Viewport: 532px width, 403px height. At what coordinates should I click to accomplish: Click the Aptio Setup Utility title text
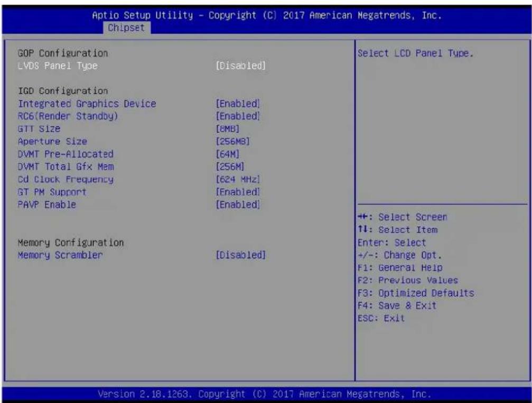click(267, 15)
